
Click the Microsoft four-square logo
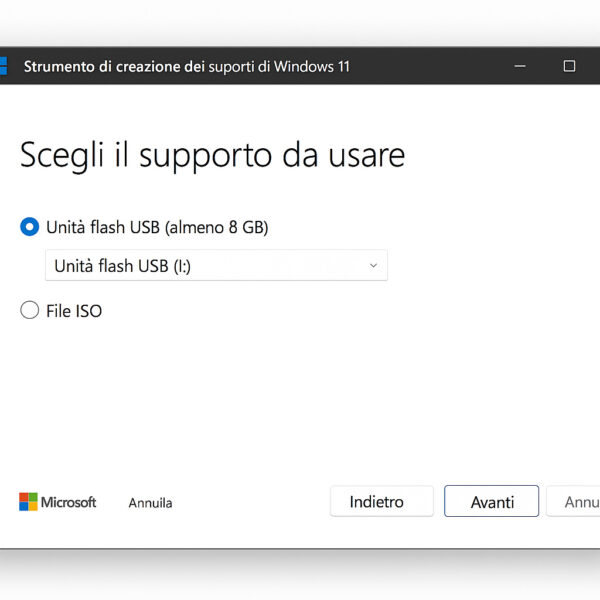pyautogui.click(x=28, y=502)
